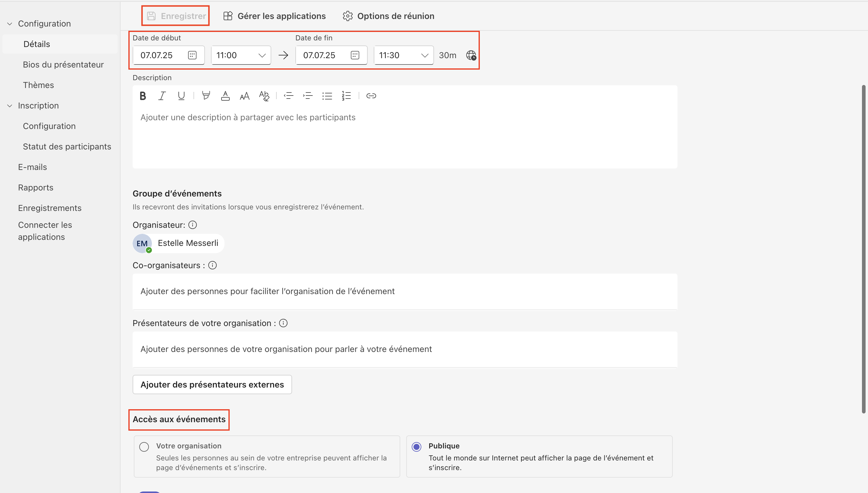Open the text highlight tool
This screenshot has height=493, width=868.
click(206, 96)
